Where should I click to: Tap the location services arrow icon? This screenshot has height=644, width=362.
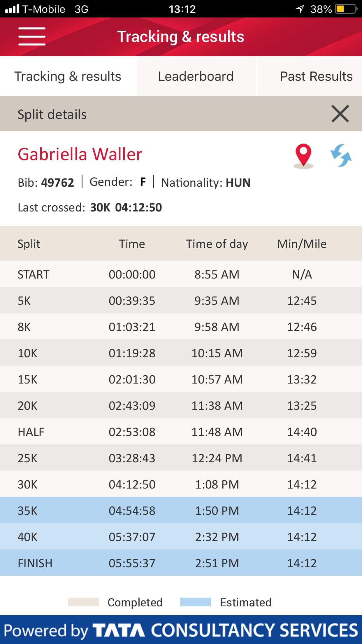(300, 9)
